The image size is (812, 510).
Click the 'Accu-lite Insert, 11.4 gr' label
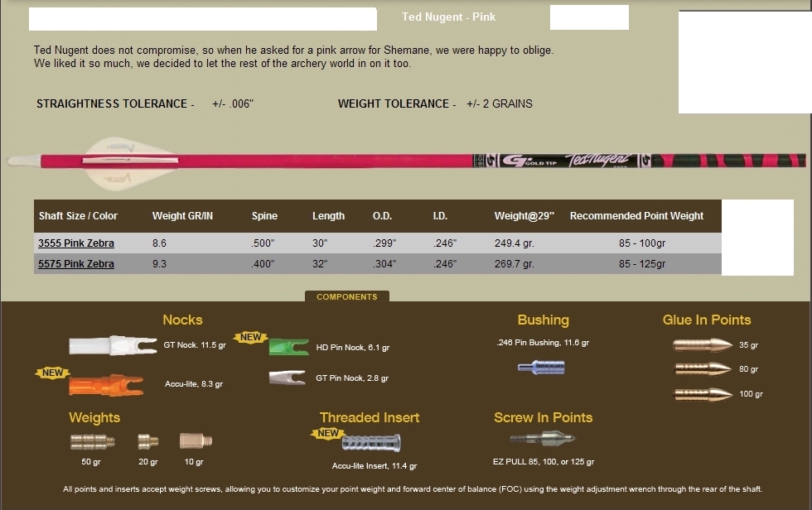[x=375, y=466]
